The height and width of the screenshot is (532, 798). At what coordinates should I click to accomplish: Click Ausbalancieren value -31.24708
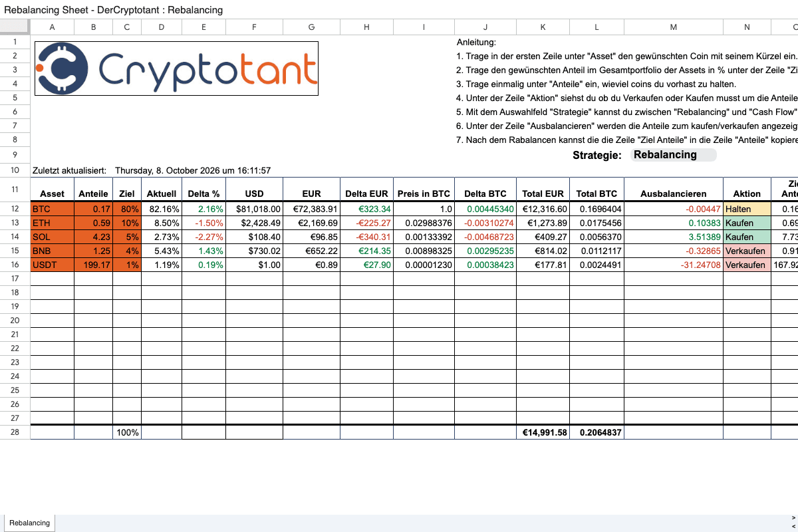674,265
